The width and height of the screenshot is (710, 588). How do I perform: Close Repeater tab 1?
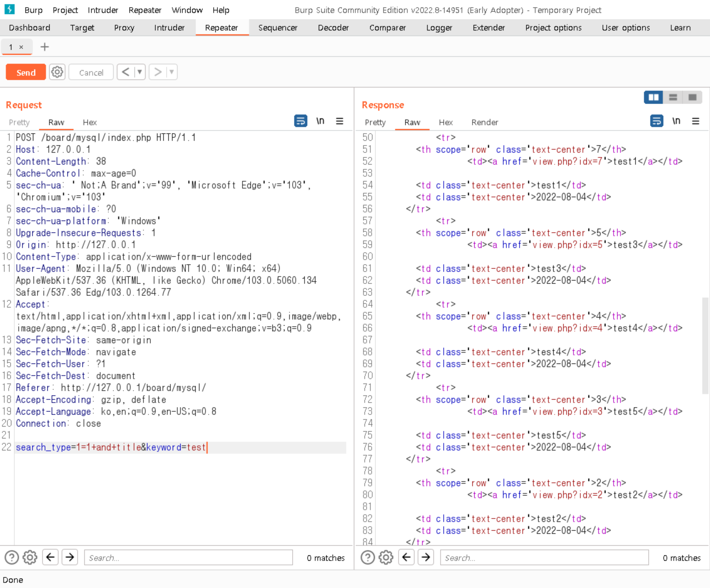[x=21, y=47]
